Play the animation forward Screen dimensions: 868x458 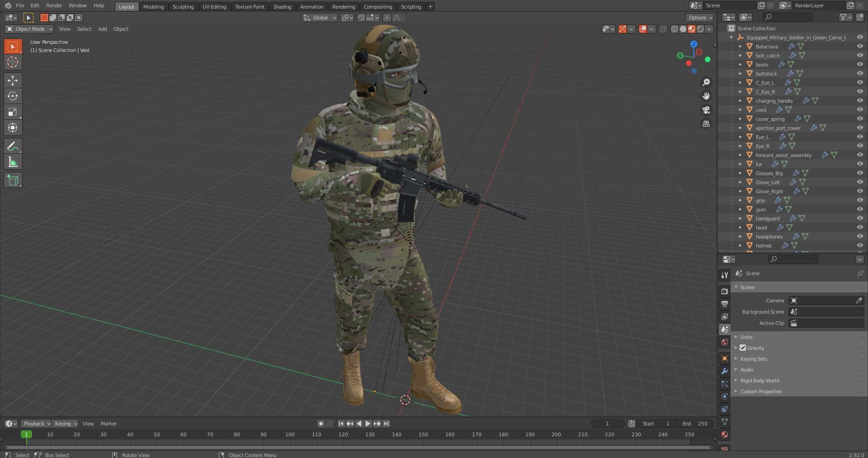tap(368, 424)
